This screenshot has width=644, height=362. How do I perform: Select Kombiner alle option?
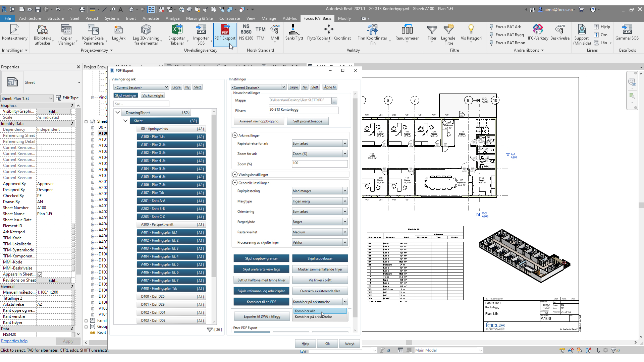pos(320,311)
